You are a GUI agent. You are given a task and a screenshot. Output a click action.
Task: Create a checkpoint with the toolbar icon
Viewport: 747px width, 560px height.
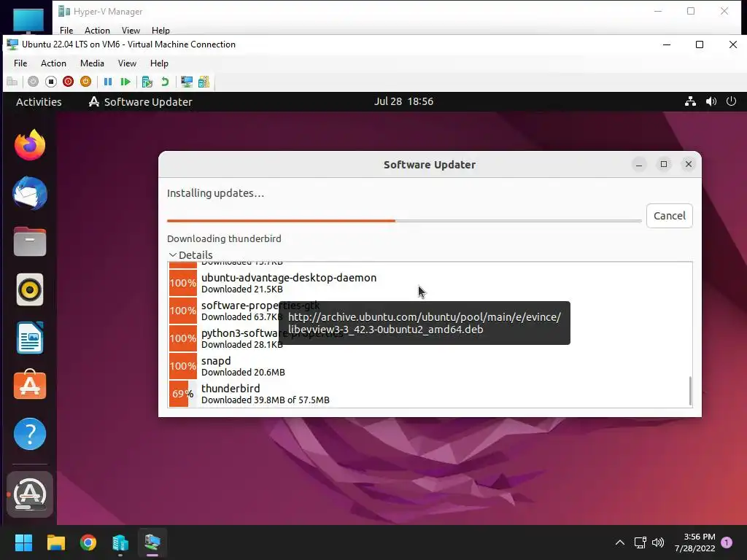147,82
